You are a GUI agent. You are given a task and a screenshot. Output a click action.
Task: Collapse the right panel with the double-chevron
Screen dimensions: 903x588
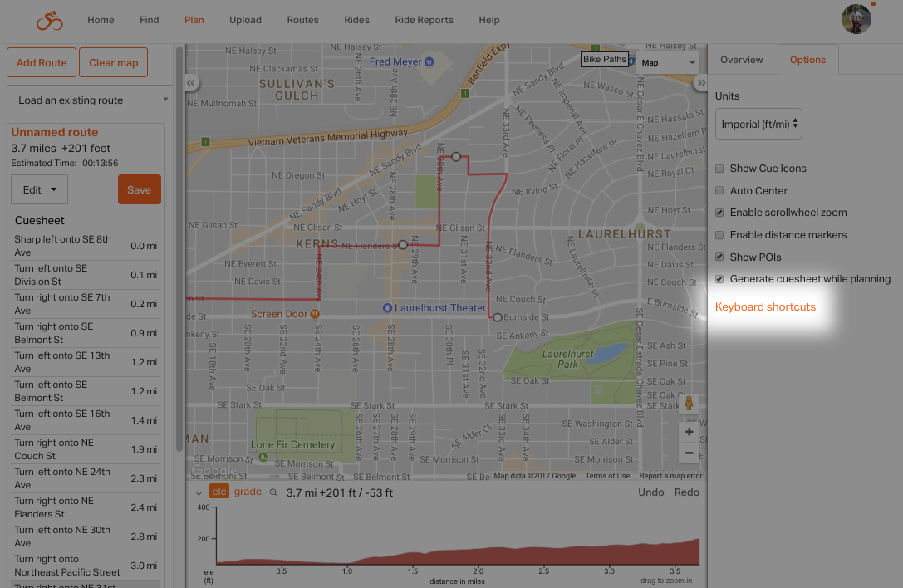coord(701,83)
